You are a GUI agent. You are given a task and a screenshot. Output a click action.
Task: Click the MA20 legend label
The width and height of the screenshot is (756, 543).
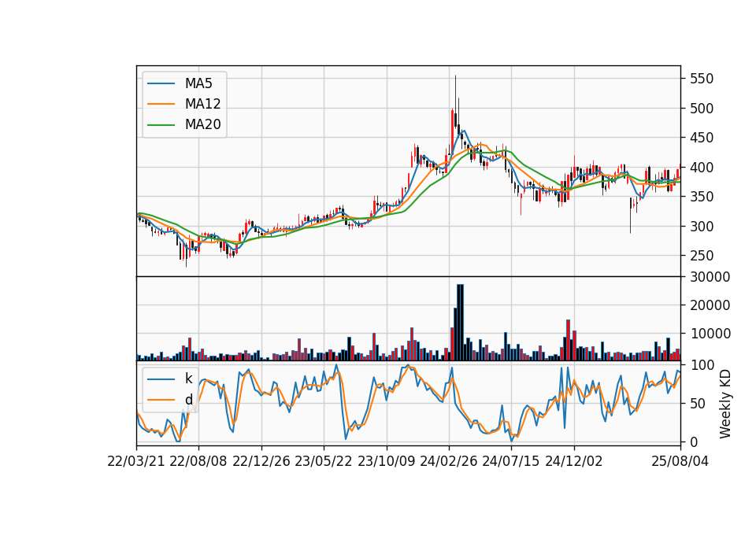pos(202,124)
